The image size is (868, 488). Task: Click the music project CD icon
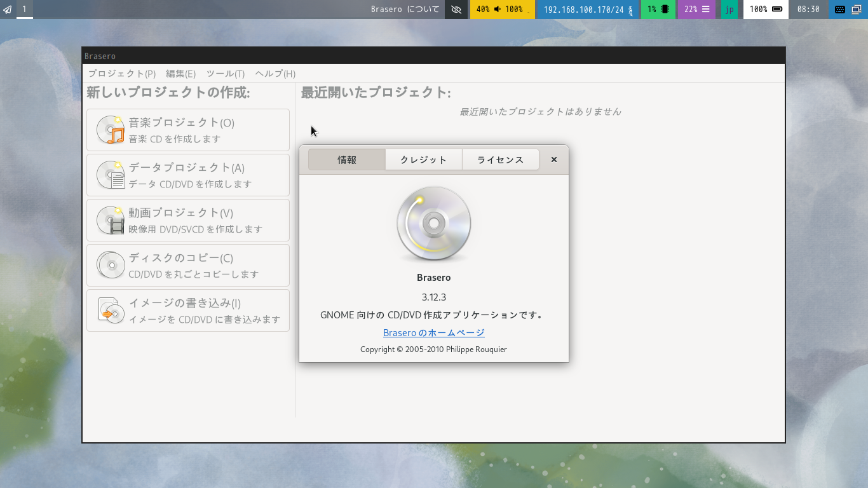[111, 130]
